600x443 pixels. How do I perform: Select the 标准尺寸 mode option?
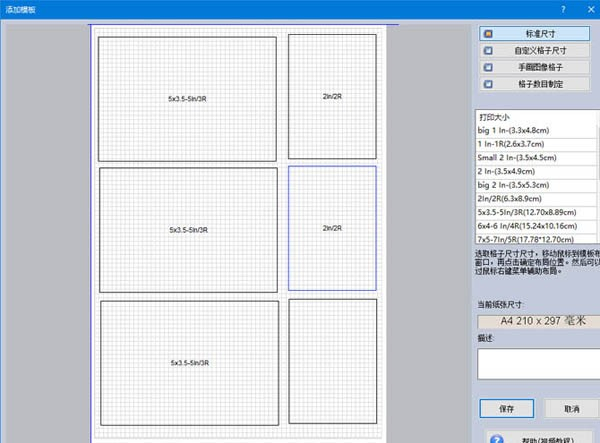point(538,33)
